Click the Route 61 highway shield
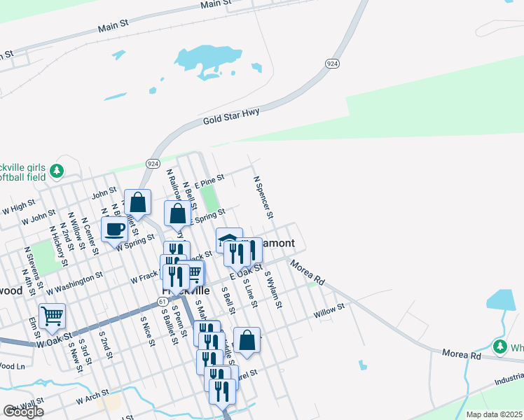Image resolution: width=524 pixels, height=420 pixels. [163, 302]
